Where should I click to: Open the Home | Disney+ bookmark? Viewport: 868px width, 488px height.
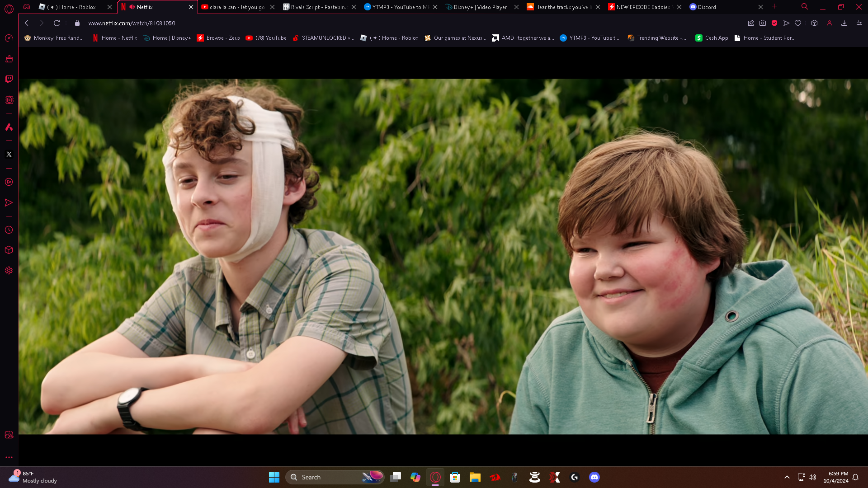coord(167,38)
